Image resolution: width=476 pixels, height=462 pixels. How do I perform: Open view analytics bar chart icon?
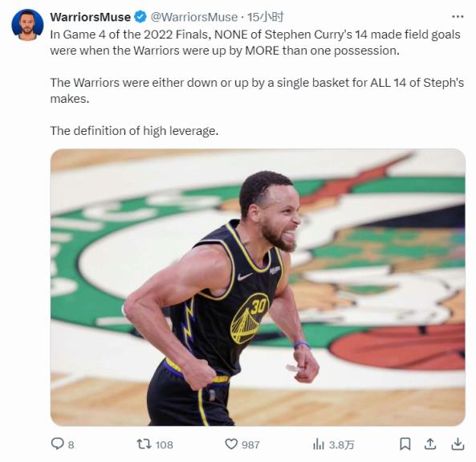(319, 444)
